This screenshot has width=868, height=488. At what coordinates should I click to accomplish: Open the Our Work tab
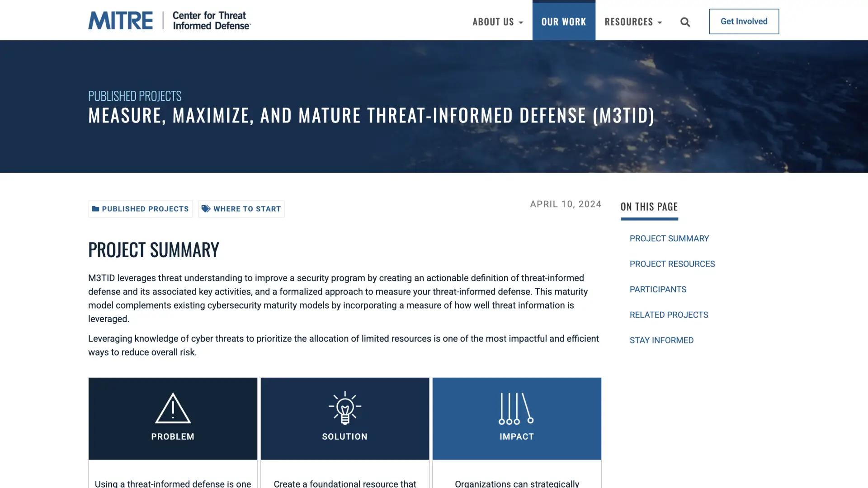pos(563,22)
